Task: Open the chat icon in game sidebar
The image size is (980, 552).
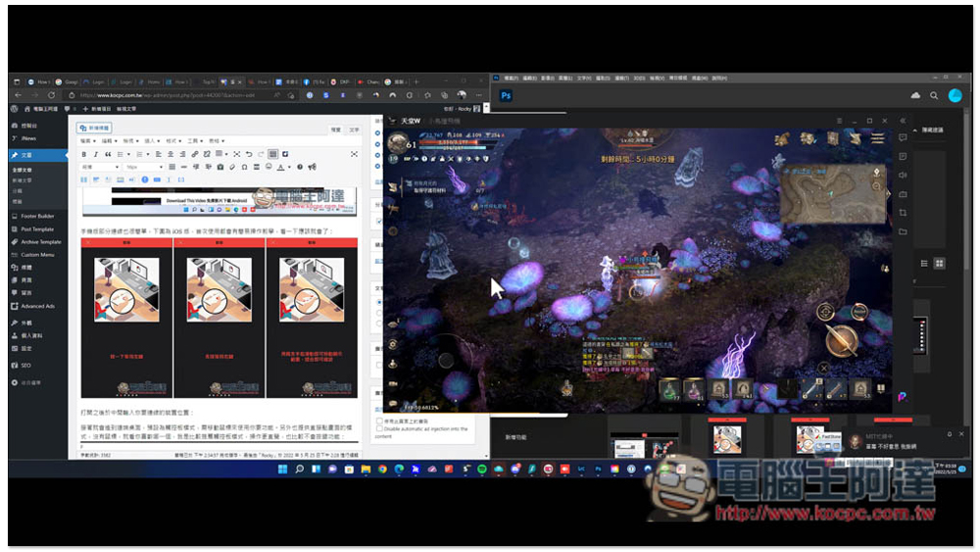Action: (903, 137)
